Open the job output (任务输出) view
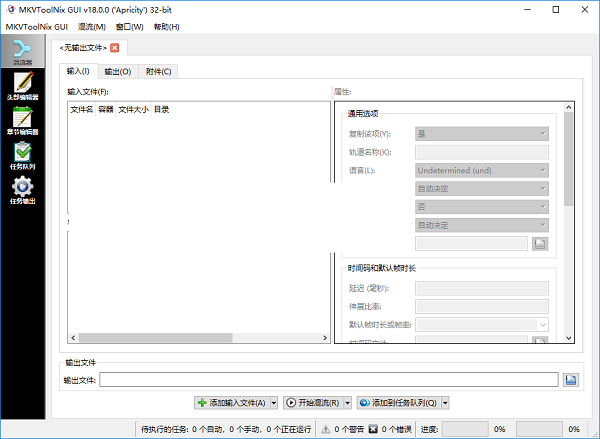Image resolution: width=600 pixels, height=439 pixels. (23, 190)
